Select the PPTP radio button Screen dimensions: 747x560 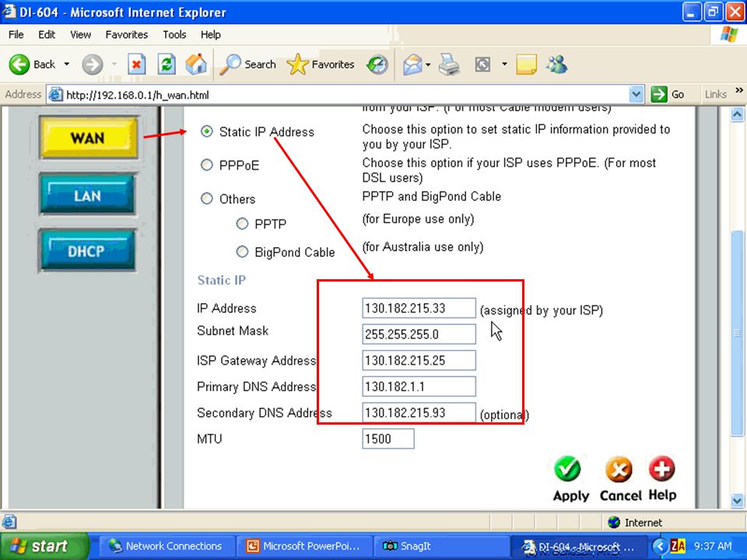(x=242, y=223)
